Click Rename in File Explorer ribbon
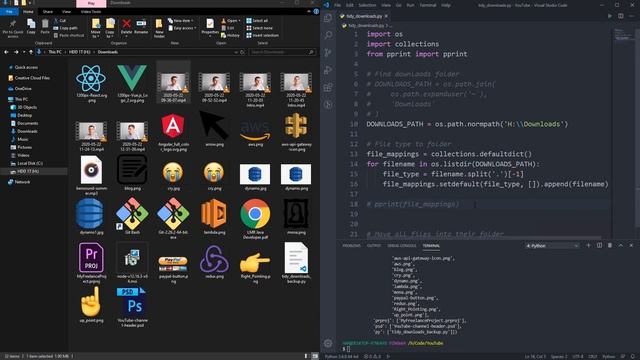The width and height of the screenshot is (640, 360). click(x=141, y=27)
